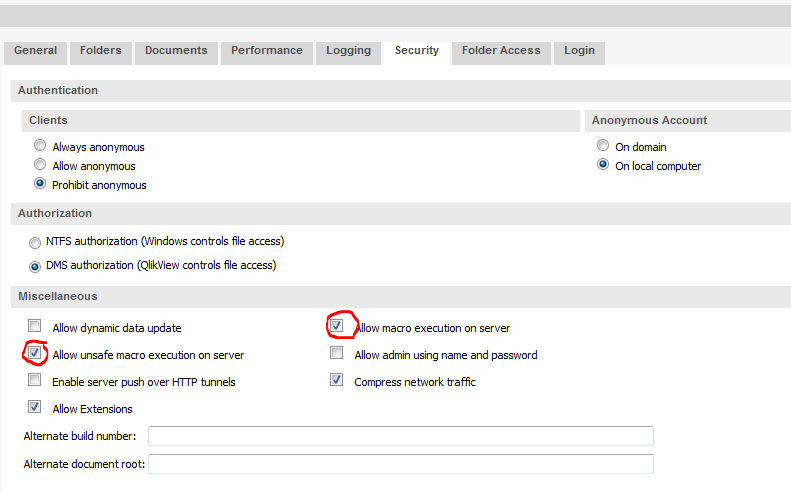Enable server push over HTTP tunnels
The image size is (791, 492).
pyautogui.click(x=35, y=381)
